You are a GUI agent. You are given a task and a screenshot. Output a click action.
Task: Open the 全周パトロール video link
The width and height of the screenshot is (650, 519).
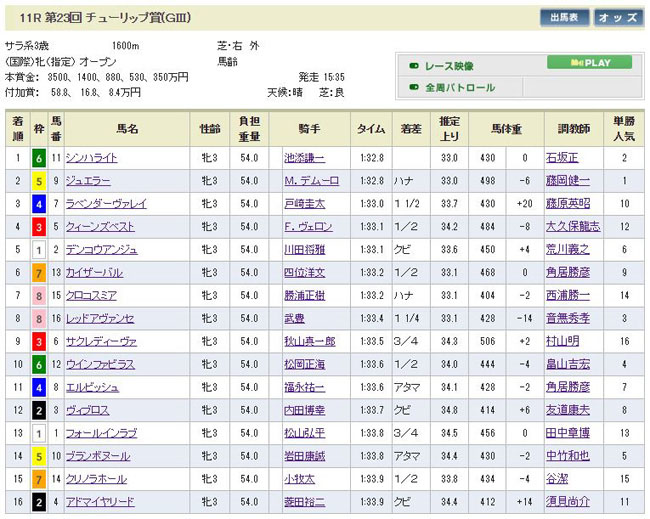coord(460,88)
